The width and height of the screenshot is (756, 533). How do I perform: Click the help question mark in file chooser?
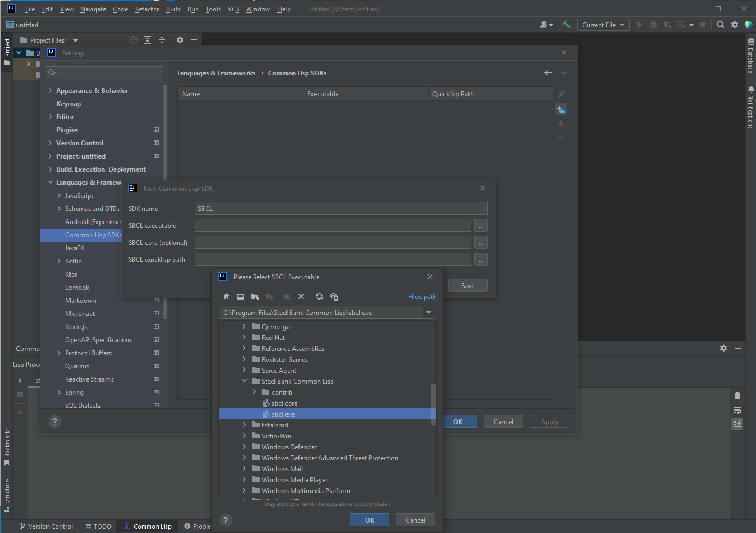tap(226, 520)
